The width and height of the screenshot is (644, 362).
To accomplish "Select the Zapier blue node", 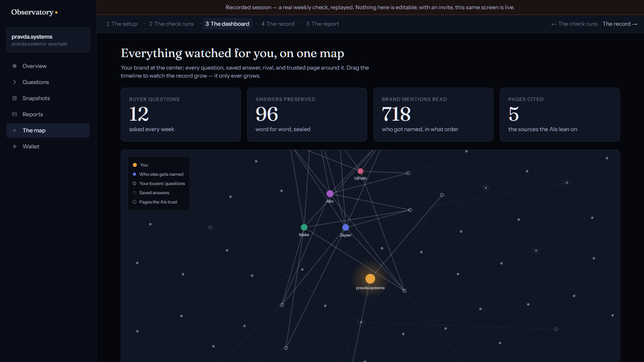I will (x=345, y=228).
